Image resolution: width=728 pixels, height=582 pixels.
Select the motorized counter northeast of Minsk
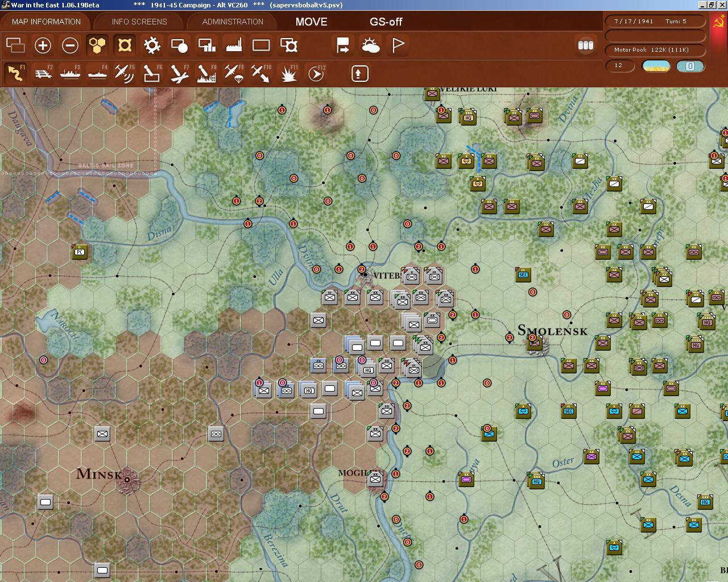pyautogui.click(x=216, y=434)
